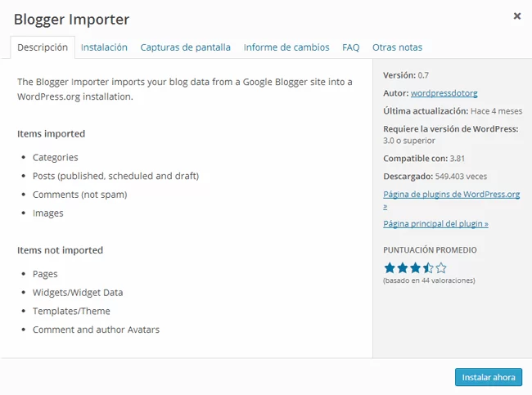532x395 pixels.
Task: Click 'Última actualización: Hace 4 meses'
Action: tap(453, 111)
